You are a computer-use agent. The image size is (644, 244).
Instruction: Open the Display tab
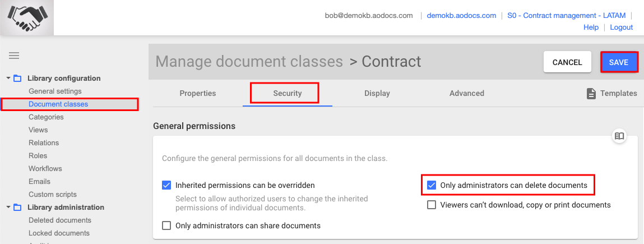click(x=377, y=93)
